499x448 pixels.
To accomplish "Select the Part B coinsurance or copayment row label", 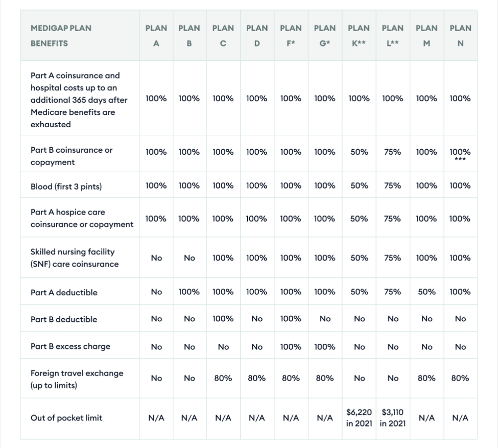I will point(72,156).
